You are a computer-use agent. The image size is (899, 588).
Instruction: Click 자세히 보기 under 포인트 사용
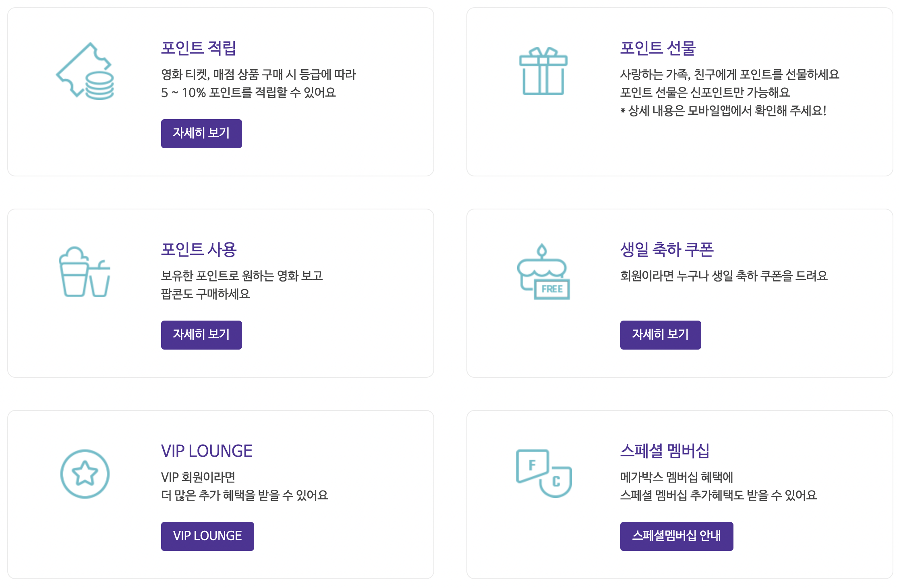tap(201, 335)
